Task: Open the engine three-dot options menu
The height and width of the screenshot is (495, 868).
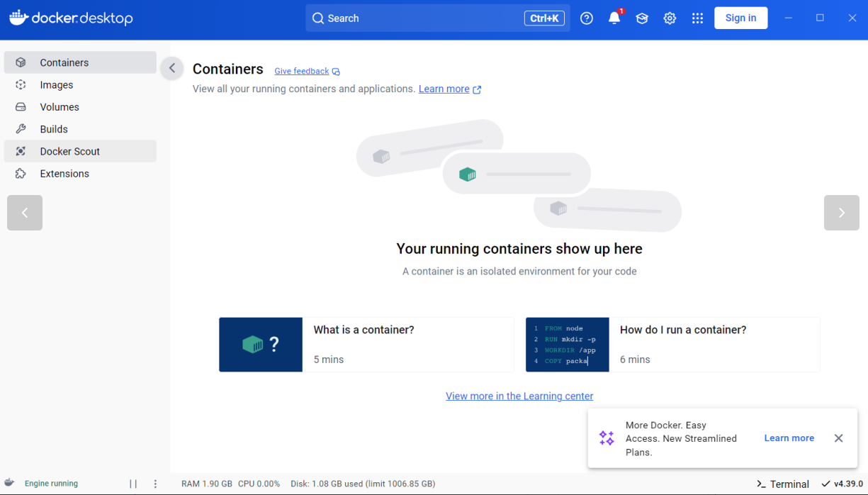Action: [155, 484]
